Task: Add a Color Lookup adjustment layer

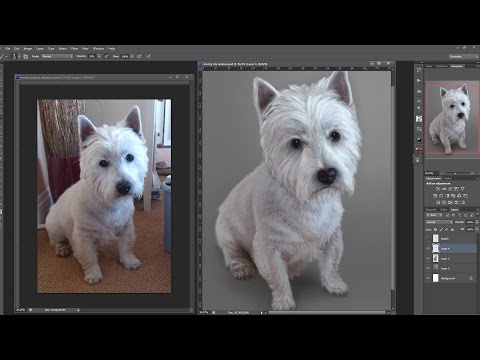Action: point(465,196)
